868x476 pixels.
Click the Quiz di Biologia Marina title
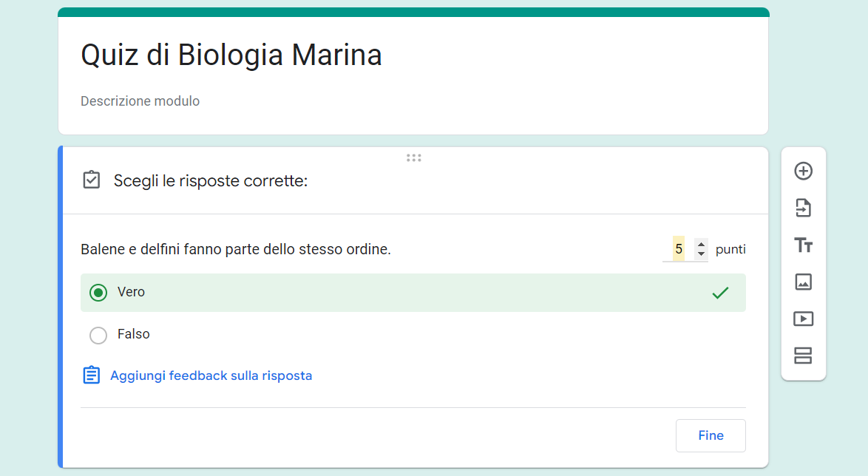(231, 55)
